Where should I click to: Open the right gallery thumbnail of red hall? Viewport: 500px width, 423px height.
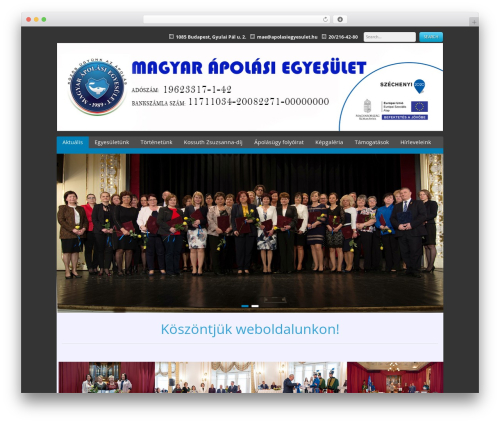click(x=395, y=377)
